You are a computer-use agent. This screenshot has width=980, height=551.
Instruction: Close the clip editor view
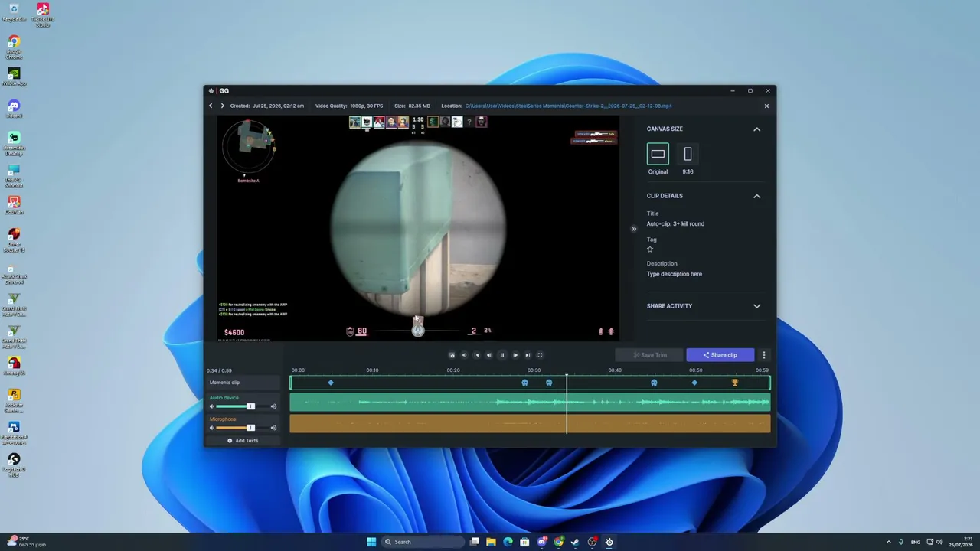[766, 106]
